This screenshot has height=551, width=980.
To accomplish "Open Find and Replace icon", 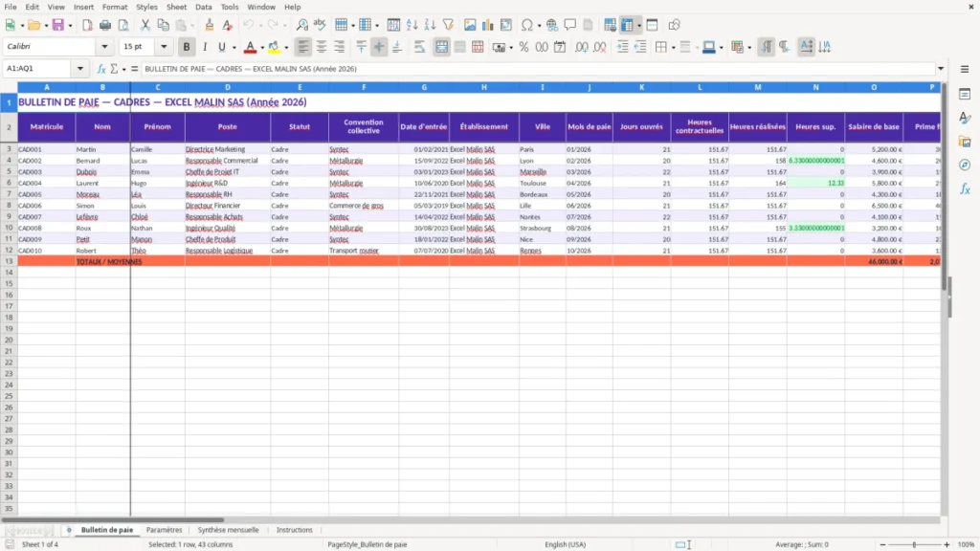I will [x=301, y=25].
